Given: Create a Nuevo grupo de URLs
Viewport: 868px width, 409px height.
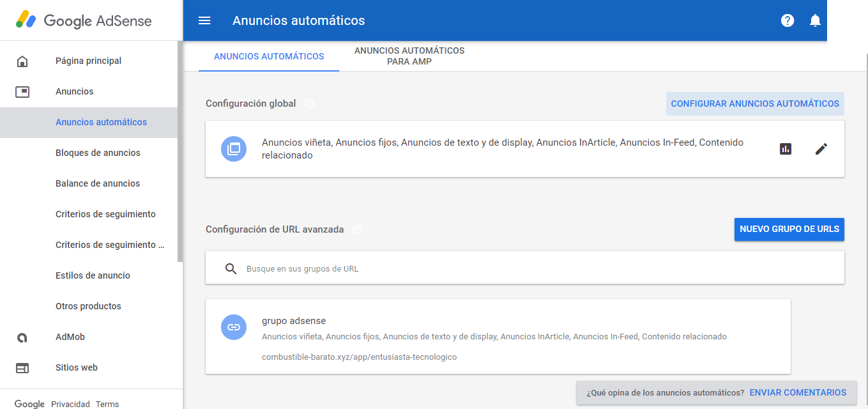Looking at the screenshot, I should (789, 229).
